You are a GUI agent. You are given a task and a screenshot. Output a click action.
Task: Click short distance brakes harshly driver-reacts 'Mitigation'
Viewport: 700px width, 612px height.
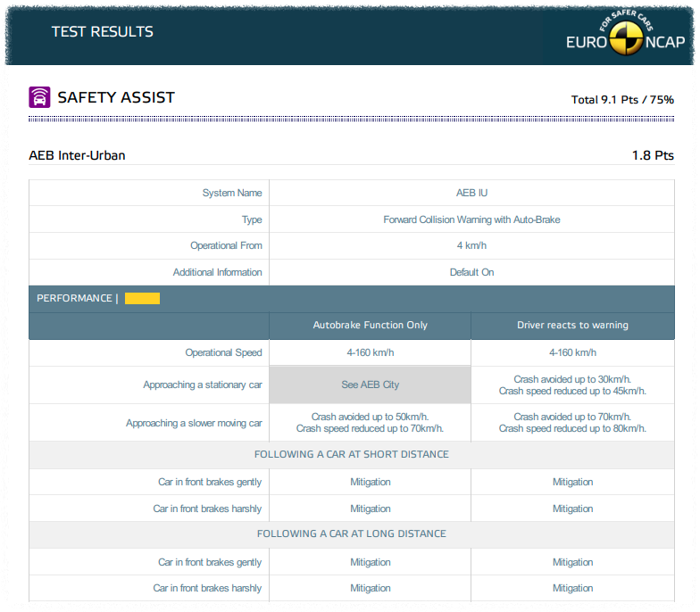572,509
